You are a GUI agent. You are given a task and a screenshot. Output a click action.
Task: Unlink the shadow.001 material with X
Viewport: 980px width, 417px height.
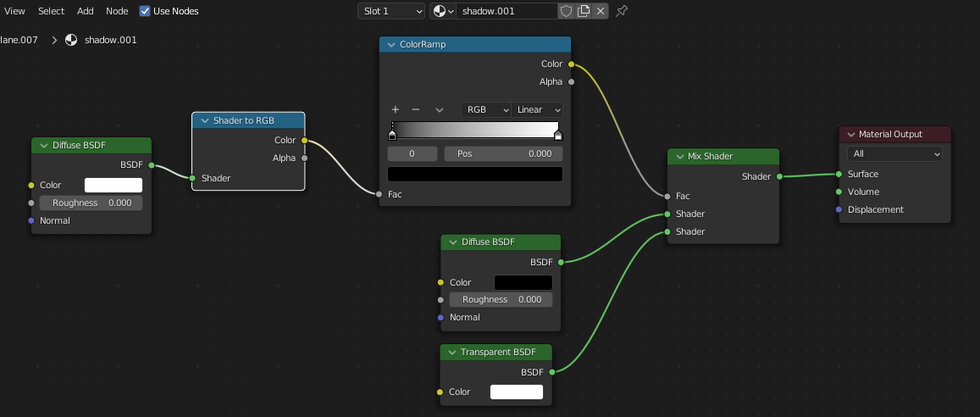[x=601, y=11]
